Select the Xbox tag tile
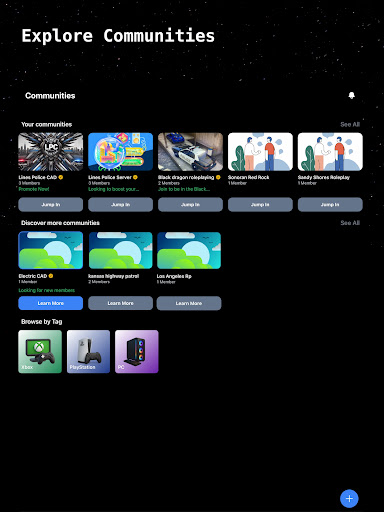 pyautogui.click(x=40, y=352)
